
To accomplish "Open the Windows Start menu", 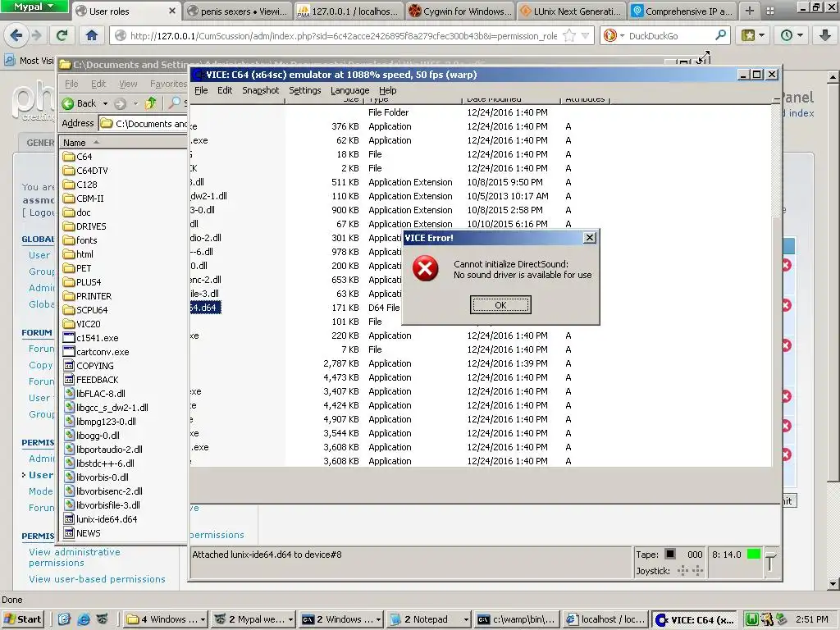I will (23, 619).
